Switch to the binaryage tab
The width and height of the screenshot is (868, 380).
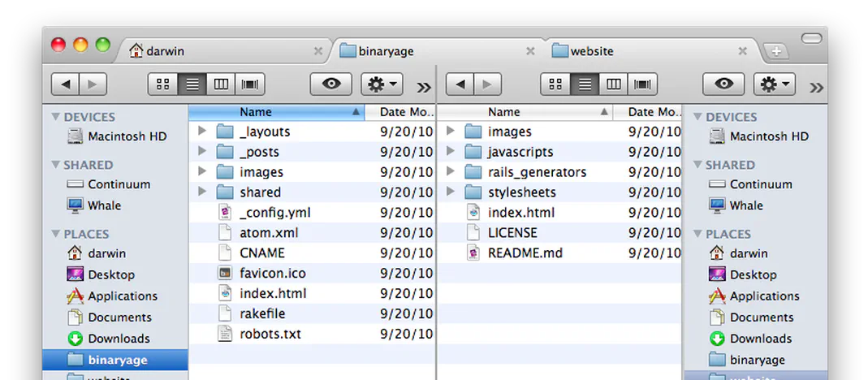coord(438,51)
